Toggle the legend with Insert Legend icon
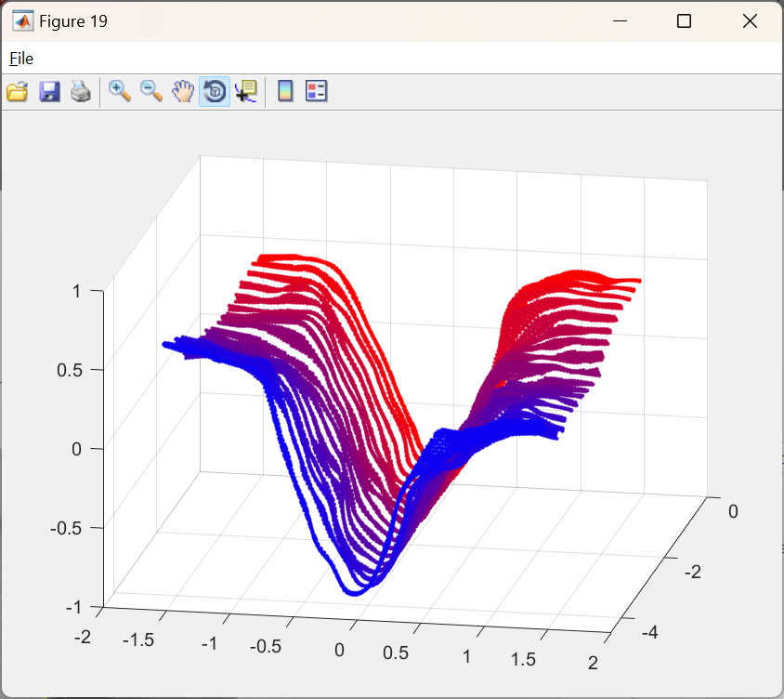Screen dimensions: 784x699 click(x=317, y=91)
